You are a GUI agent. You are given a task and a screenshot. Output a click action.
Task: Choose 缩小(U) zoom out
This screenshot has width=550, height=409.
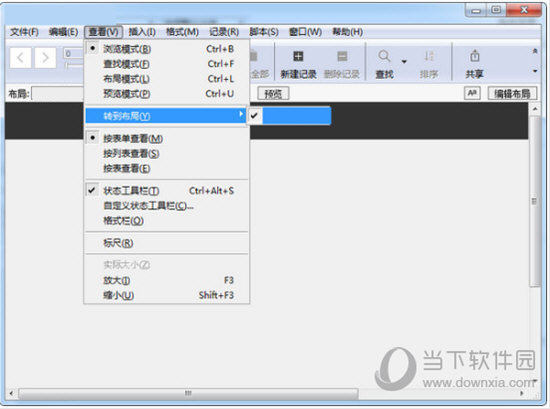pos(167,295)
